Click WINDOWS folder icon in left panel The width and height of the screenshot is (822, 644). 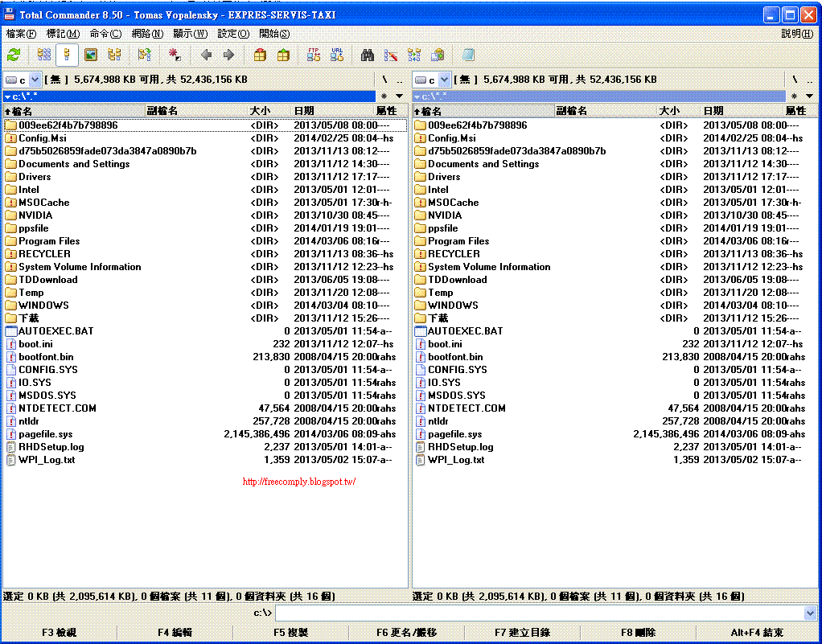click(10, 305)
